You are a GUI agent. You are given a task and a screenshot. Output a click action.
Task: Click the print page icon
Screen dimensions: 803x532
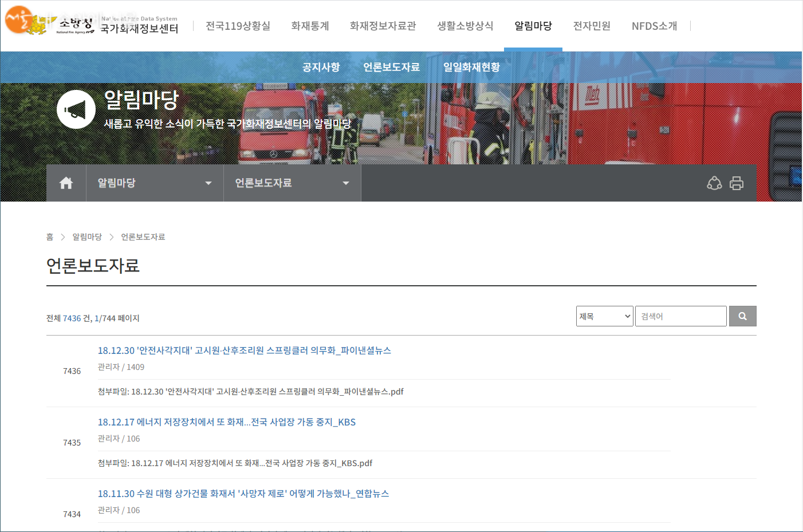pyautogui.click(x=737, y=183)
